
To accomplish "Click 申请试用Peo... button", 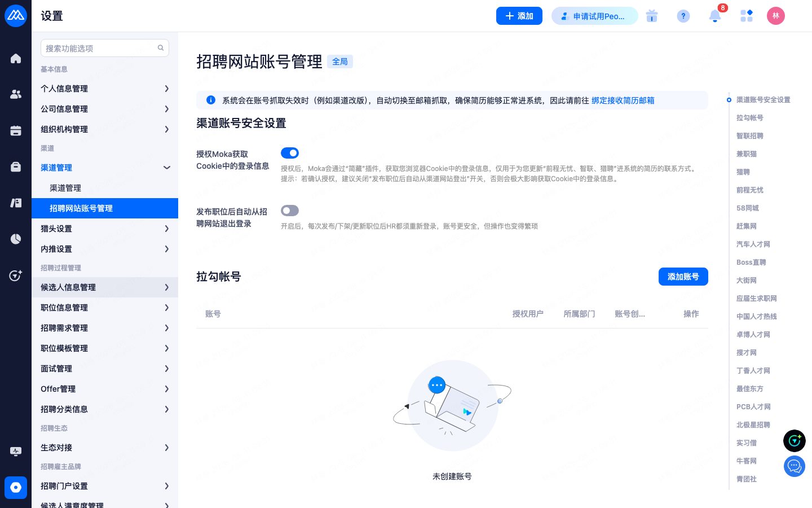I will pyautogui.click(x=594, y=16).
